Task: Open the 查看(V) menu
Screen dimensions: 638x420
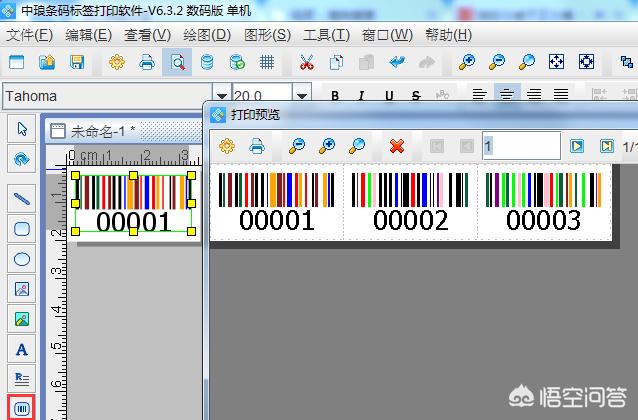Action: pyautogui.click(x=147, y=35)
